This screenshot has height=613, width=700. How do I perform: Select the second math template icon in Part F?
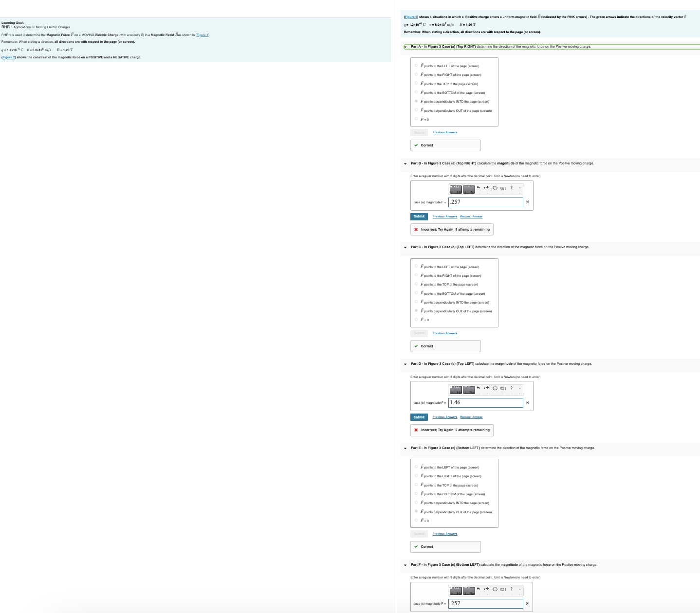click(469, 590)
